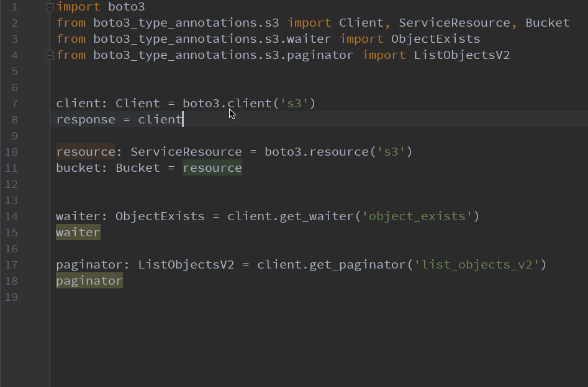This screenshot has width=588, height=387.
Task: Click line number 11 in the gutter
Action: click(x=12, y=168)
